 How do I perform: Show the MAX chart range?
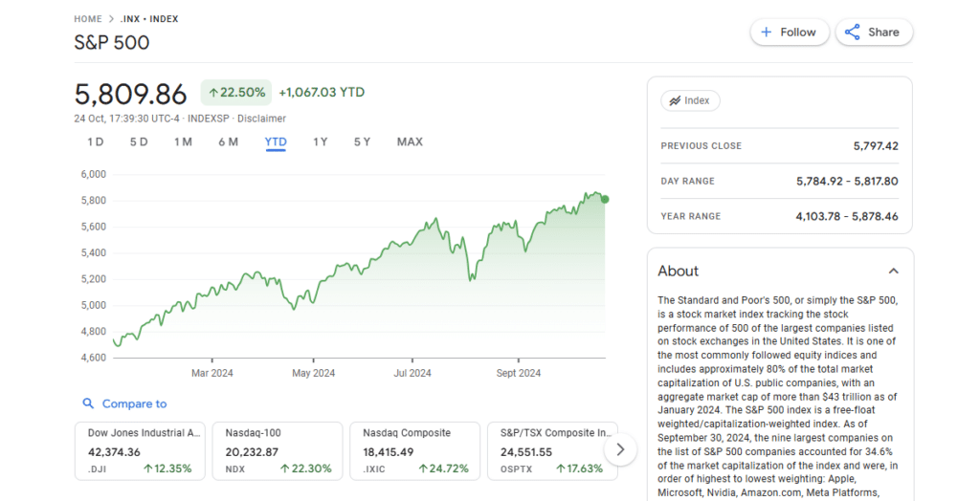click(410, 142)
